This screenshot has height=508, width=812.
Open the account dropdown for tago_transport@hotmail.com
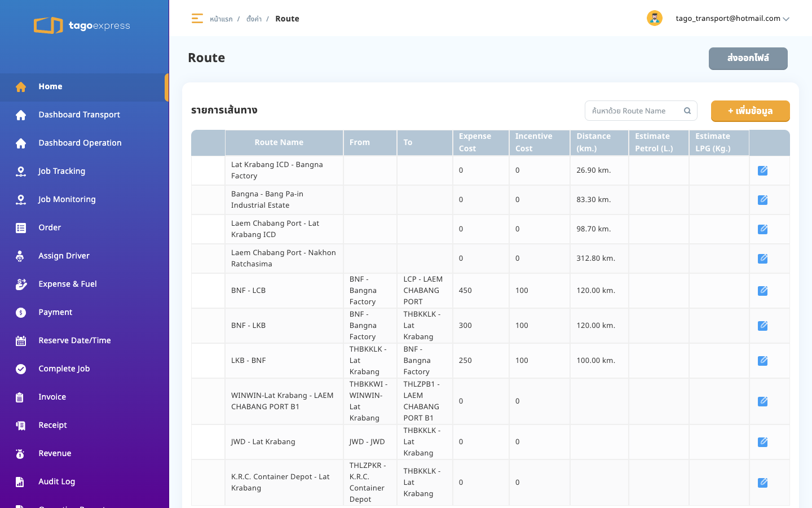click(x=732, y=19)
